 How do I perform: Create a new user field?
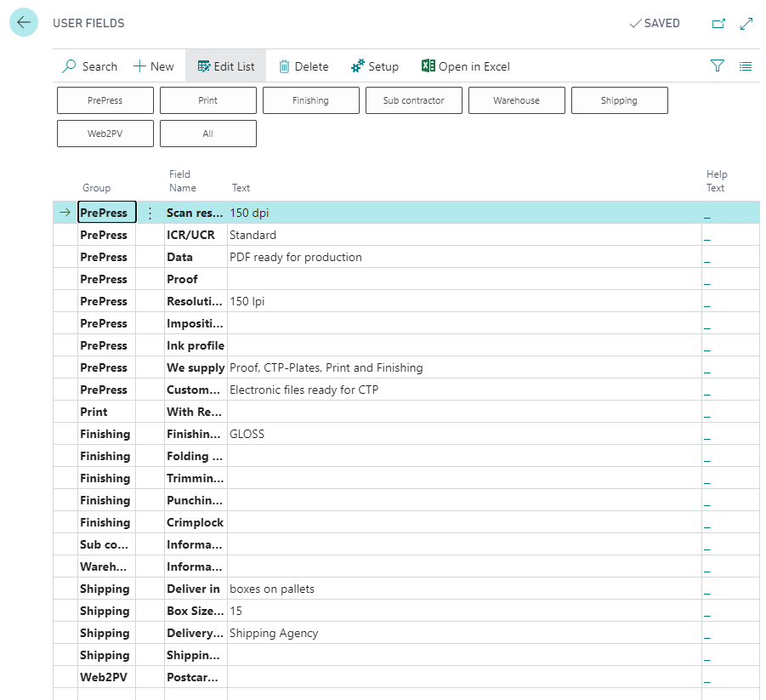click(153, 66)
